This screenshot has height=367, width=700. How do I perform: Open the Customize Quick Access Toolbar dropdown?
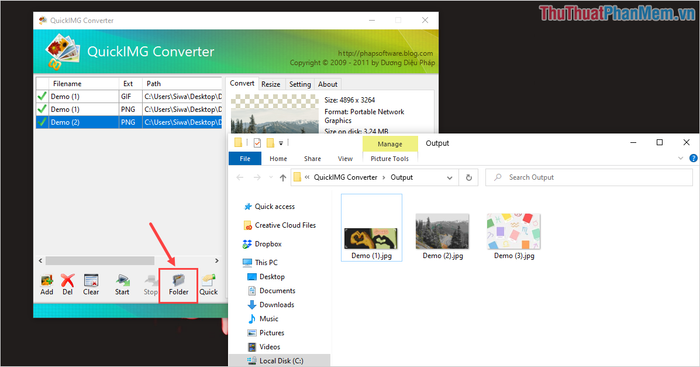(281, 143)
